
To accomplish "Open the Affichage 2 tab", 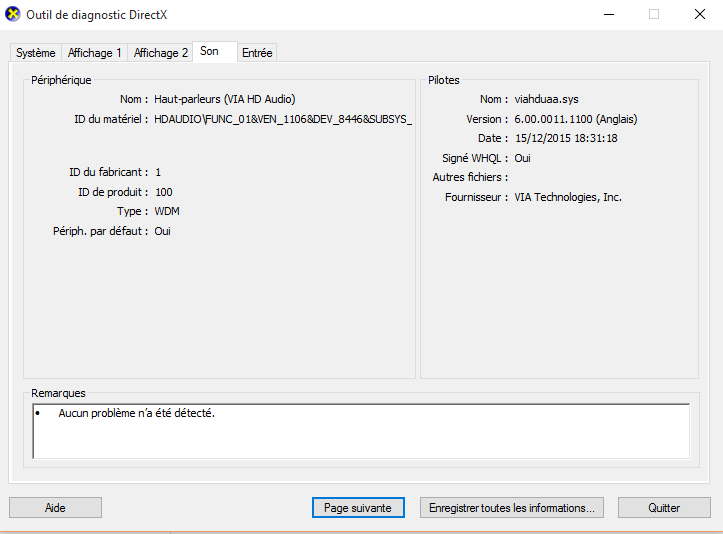I will tap(160, 53).
